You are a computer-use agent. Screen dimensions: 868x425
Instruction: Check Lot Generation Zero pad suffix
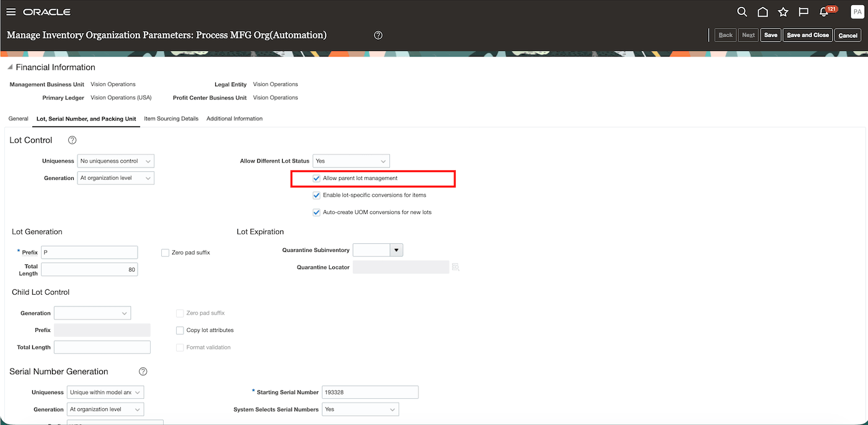tap(165, 253)
